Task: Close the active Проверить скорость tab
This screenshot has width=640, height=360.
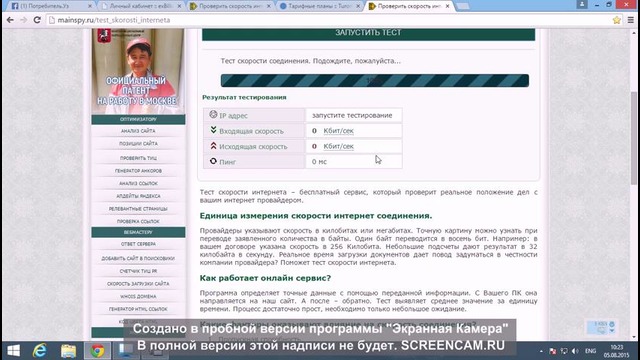Action: coord(447,6)
